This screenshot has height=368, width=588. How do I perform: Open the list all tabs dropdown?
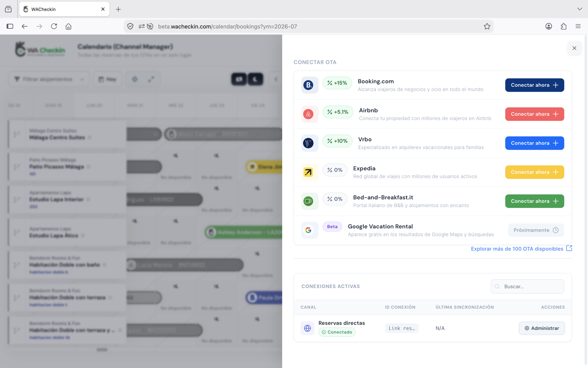point(580,9)
